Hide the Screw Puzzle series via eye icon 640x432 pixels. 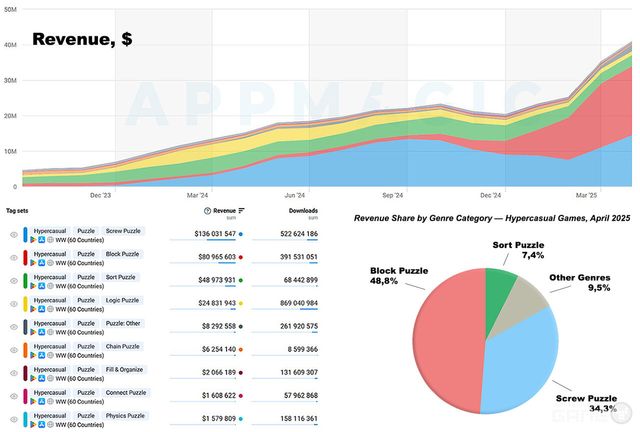(14, 235)
